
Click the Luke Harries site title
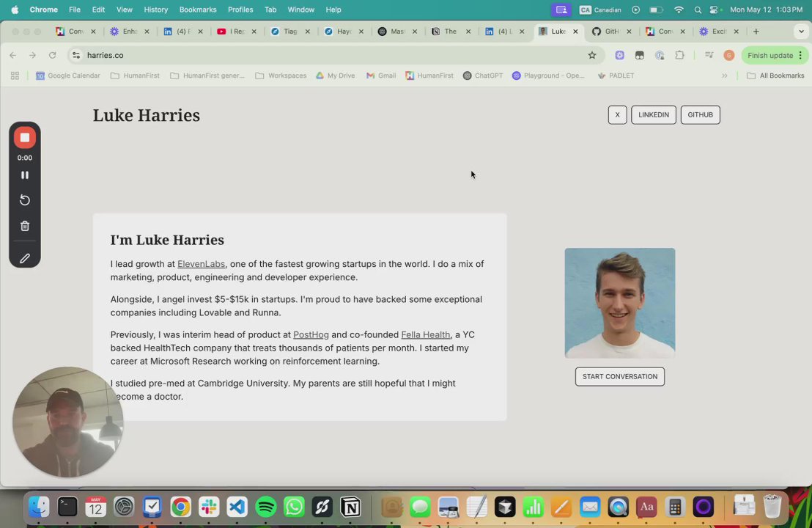147,115
